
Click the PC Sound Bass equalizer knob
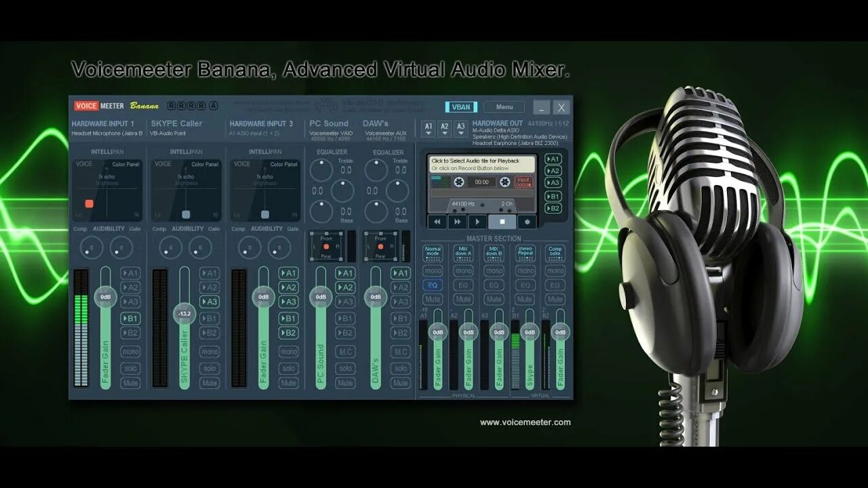(x=321, y=211)
